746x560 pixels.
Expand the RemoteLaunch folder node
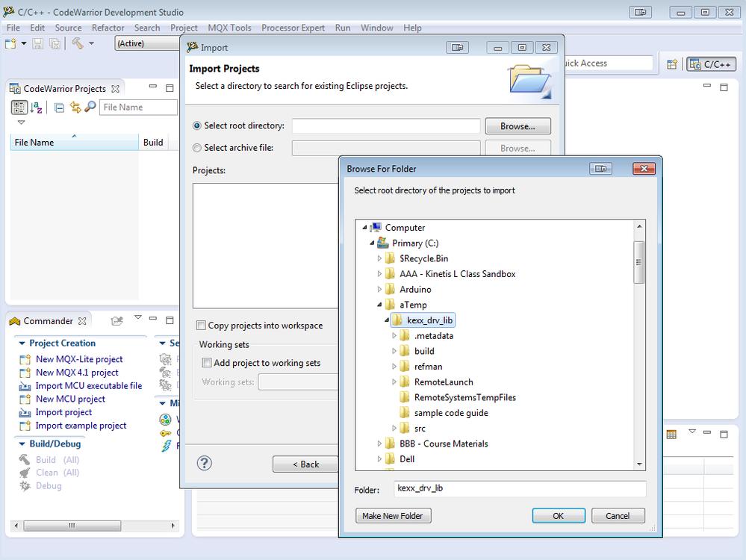(x=394, y=382)
